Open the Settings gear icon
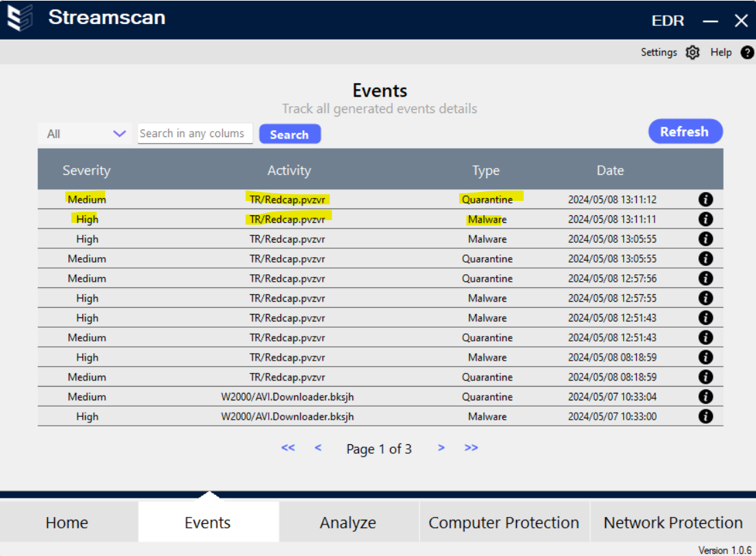Viewport: 756px width, 556px height. click(x=693, y=52)
